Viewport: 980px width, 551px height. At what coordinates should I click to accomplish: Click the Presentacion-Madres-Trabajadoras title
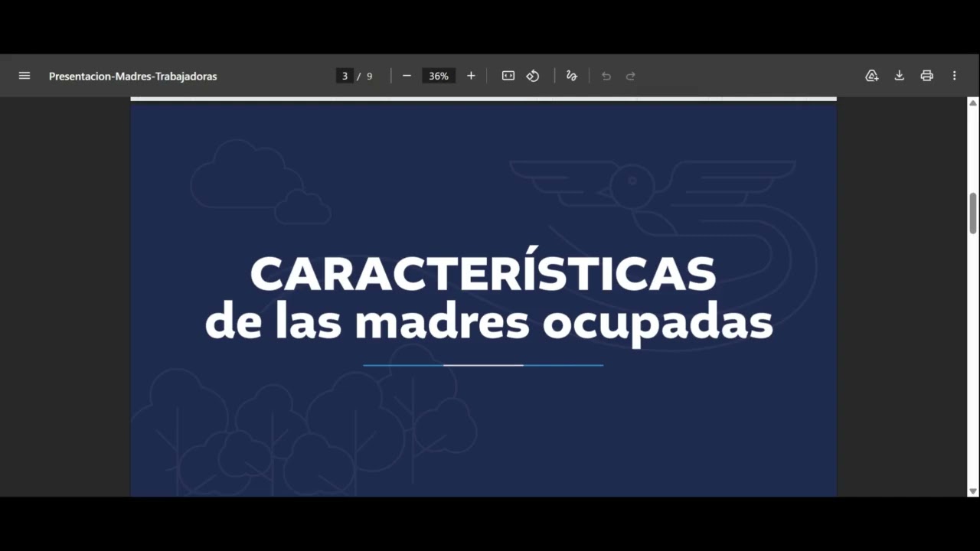(x=133, y=77)
